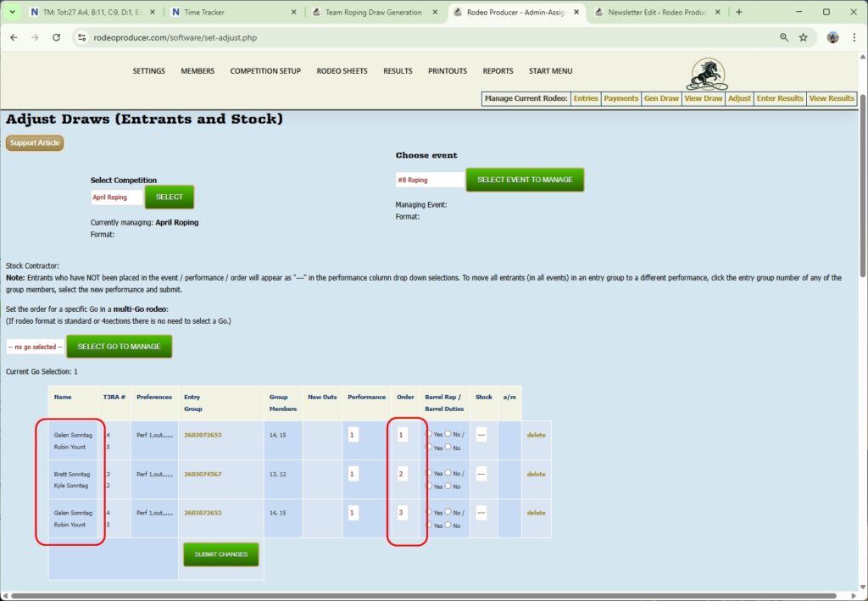Image resolution: width=868 pixels, height=601 pixels.
Task: Click the browser forward arrow
Action: (x=35, y=37)
